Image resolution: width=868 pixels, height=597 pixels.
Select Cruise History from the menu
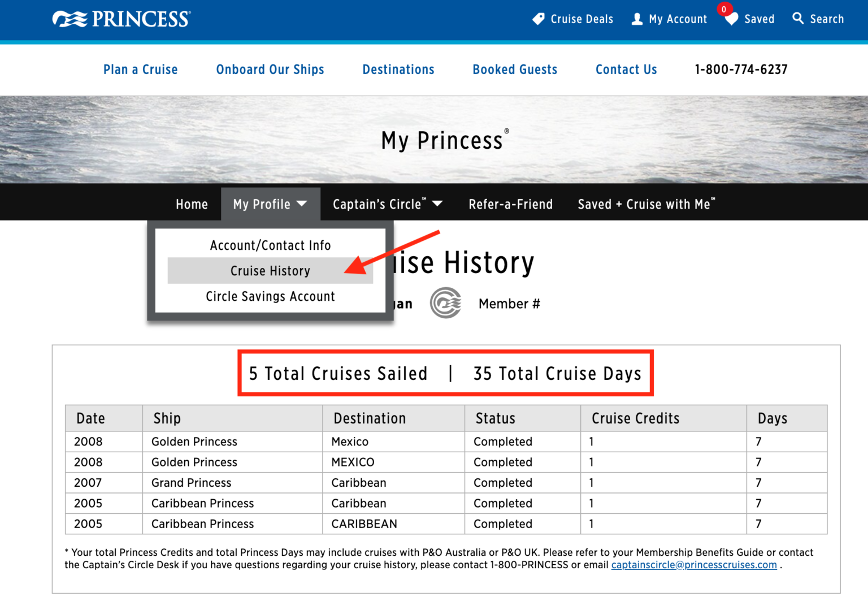tap(270, 271)
